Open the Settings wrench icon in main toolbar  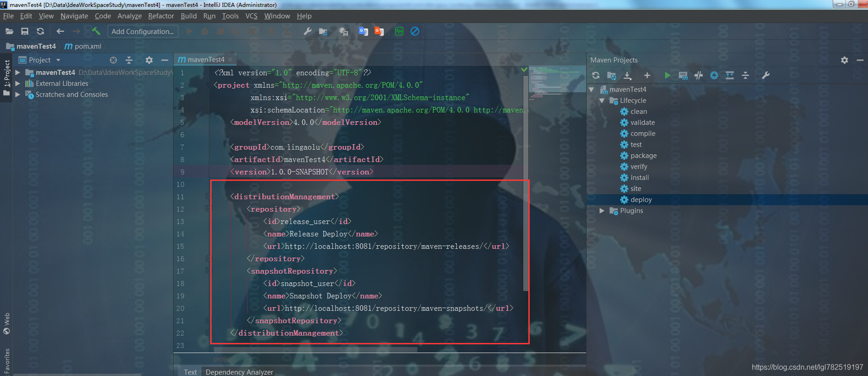click(x=308, y=31)
